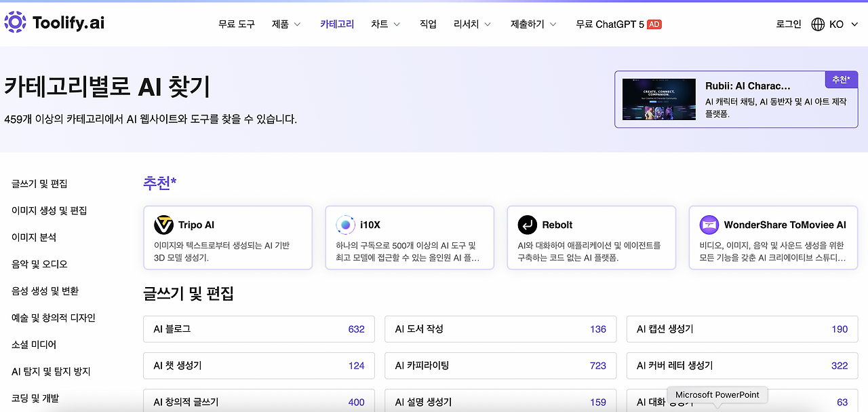Open the 직업 nav item
Image resolution: width=868 pixels, height=412 pixels.
pyautogui.click(x=428, y=24)
